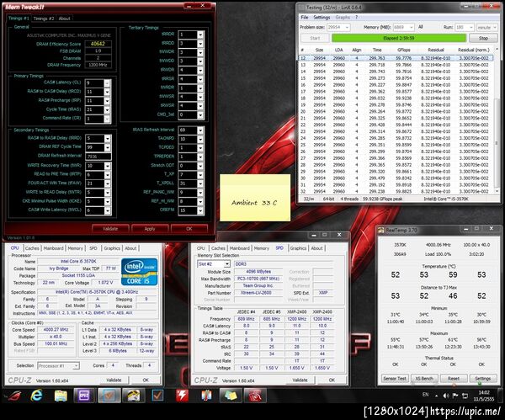This screenshot has height=420, width=505.
Task: Click Sensor Test in RealTemp
Action: pyautogui.click(x=395, y=378)
